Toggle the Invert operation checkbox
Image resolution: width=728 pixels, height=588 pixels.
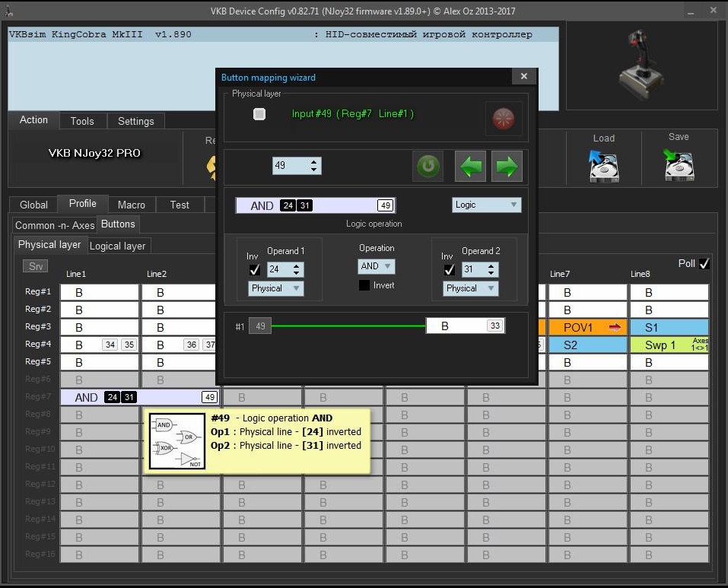tap(364, 285)
